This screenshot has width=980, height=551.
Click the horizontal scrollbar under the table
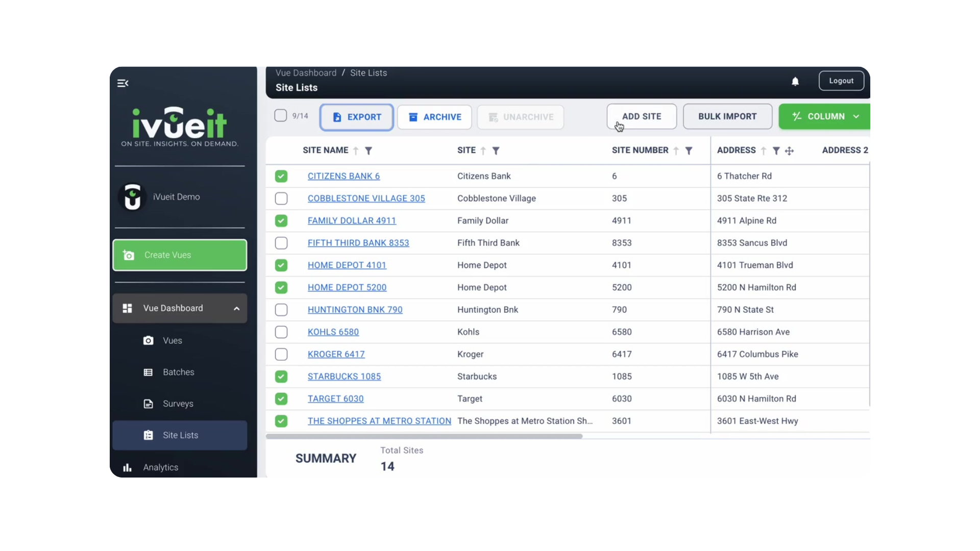tap(424, 436)
